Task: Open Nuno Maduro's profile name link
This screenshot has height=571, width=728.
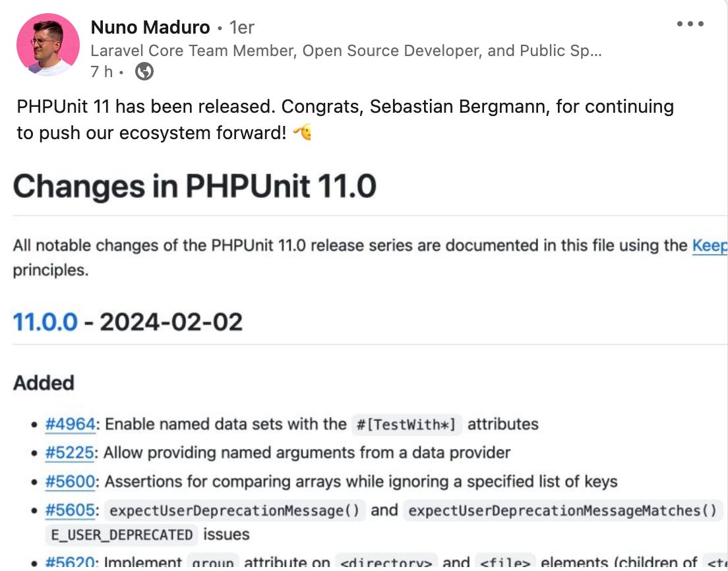Action: click(150, 28)
